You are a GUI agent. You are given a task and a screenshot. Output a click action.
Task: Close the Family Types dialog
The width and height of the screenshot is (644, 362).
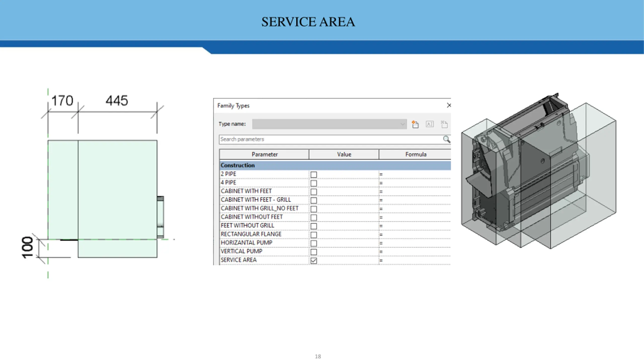[x=449, y=105]
